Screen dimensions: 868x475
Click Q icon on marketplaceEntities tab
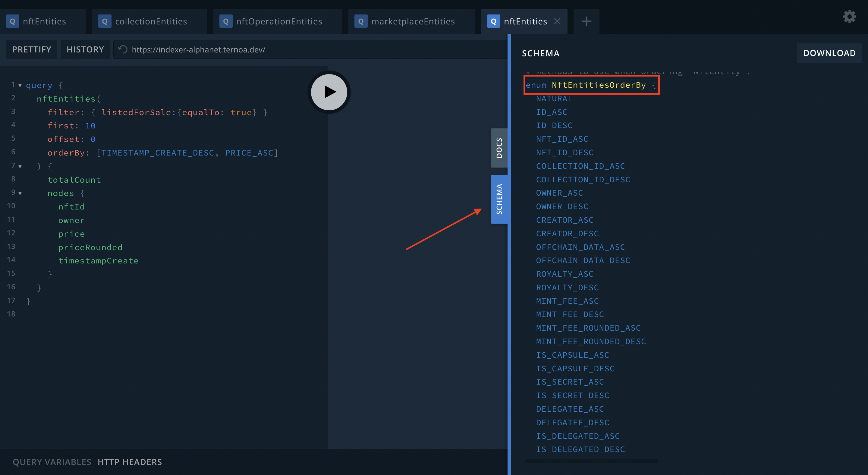click(x=360, y=22)
